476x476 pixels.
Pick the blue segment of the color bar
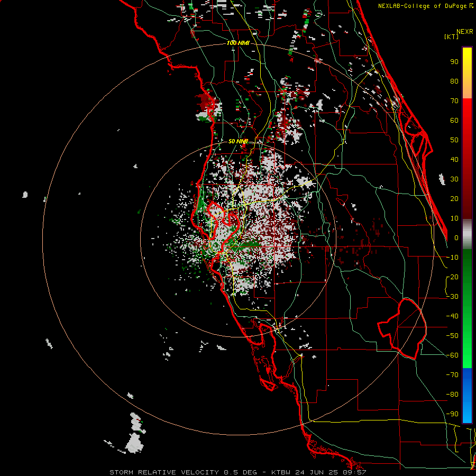pyautogui.click(x=467, y=396)
